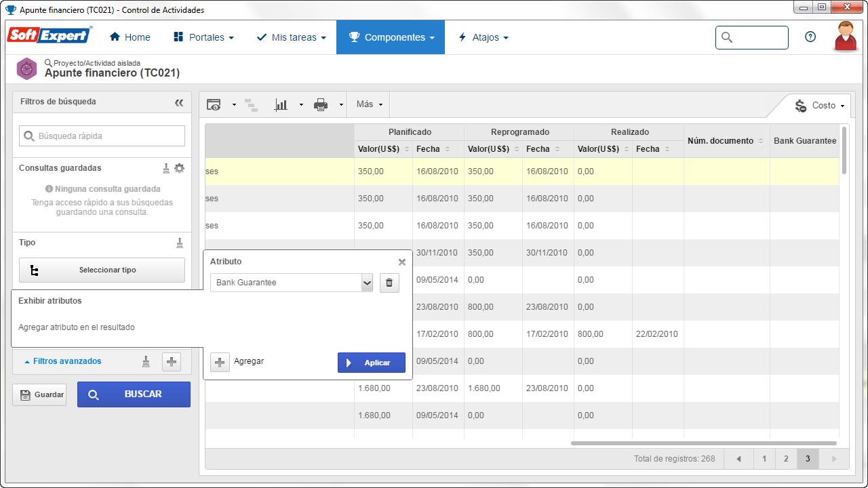Viewport: 868px width, 488px height.
Task: Sort by Planificado Valor(US$) column
Action: click(383, 149)
